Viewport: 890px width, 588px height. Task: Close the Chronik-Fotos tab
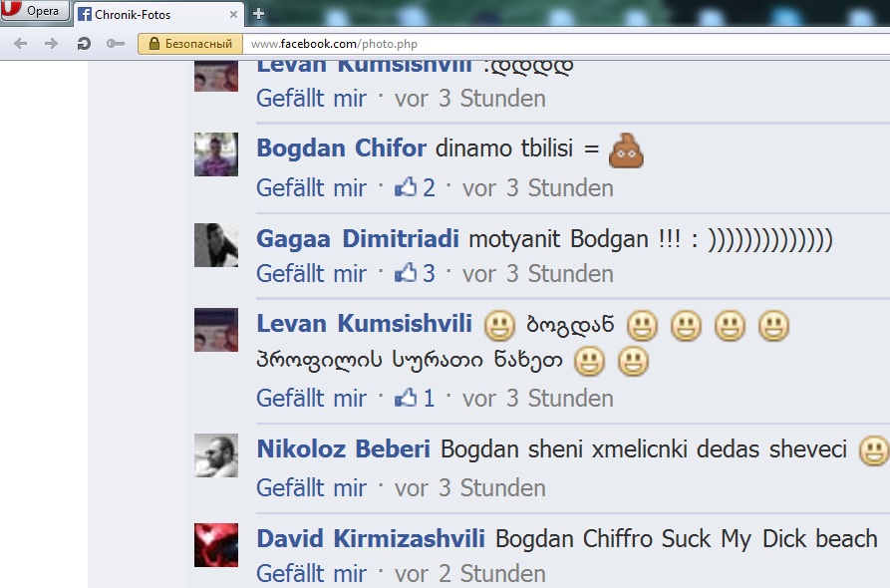(233, 15)
